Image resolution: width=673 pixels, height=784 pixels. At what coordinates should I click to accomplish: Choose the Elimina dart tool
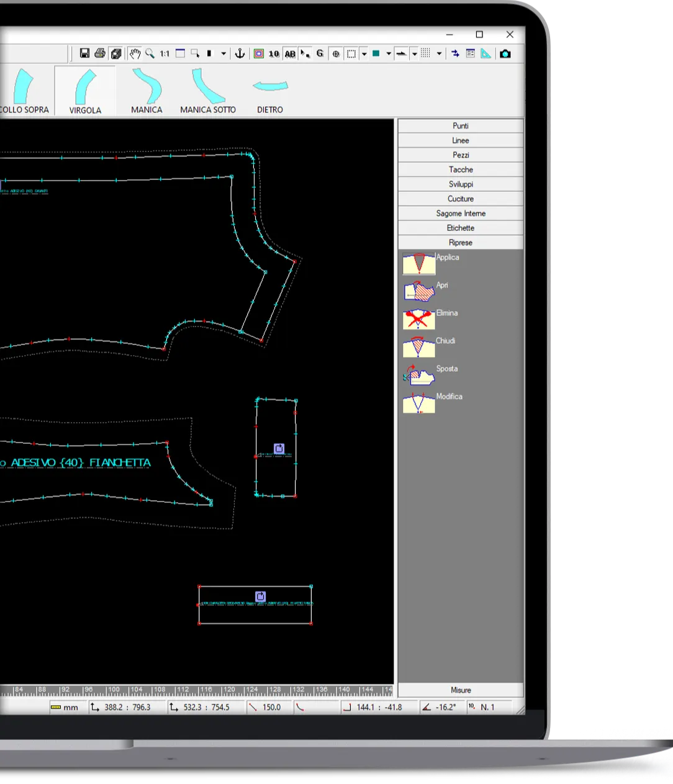(x=419, y=320)
